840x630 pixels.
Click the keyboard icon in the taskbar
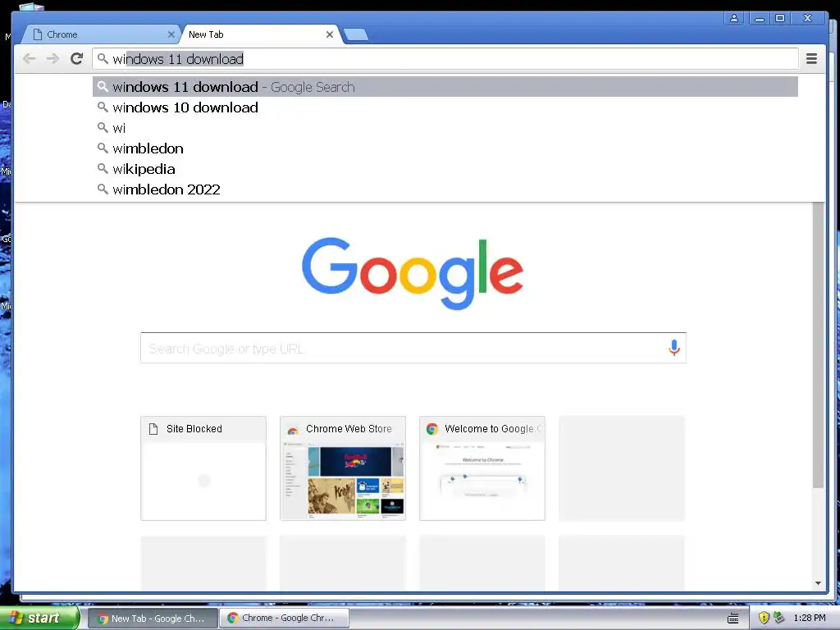click(x=733, y=619)
